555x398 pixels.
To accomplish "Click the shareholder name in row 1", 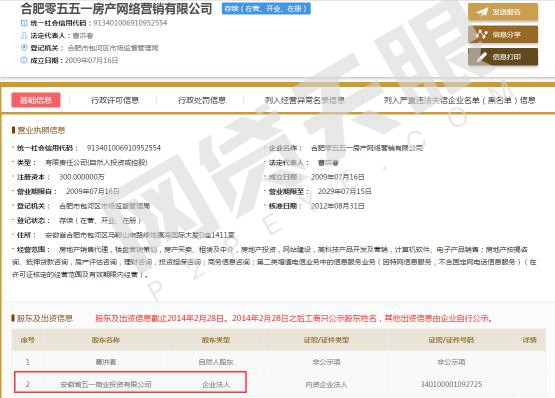I will (106, 362).
